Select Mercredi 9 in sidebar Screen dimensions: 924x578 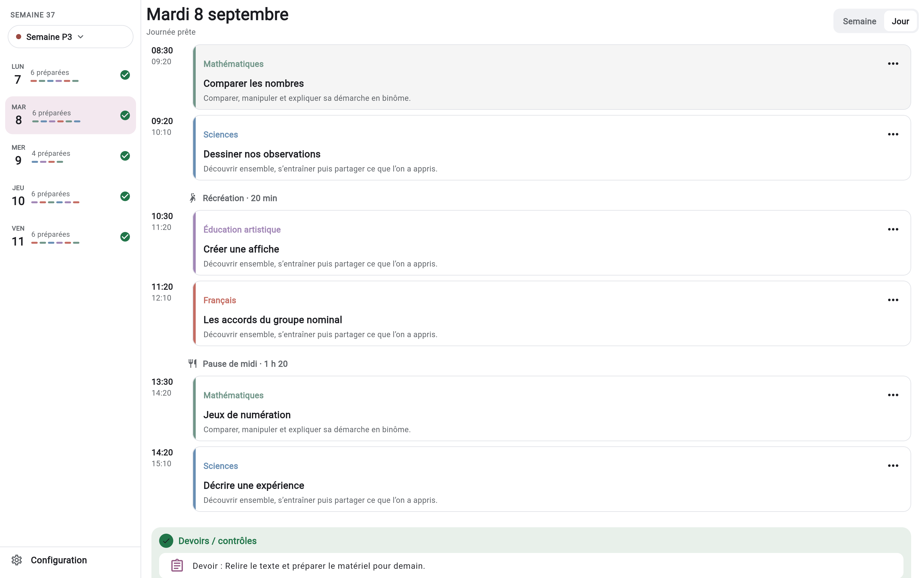click(71, 156)
